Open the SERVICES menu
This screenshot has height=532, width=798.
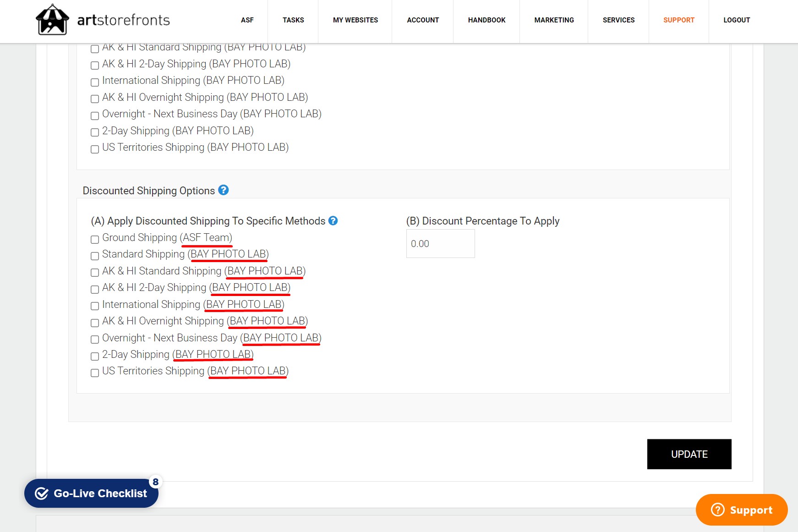tap(618, 20)
